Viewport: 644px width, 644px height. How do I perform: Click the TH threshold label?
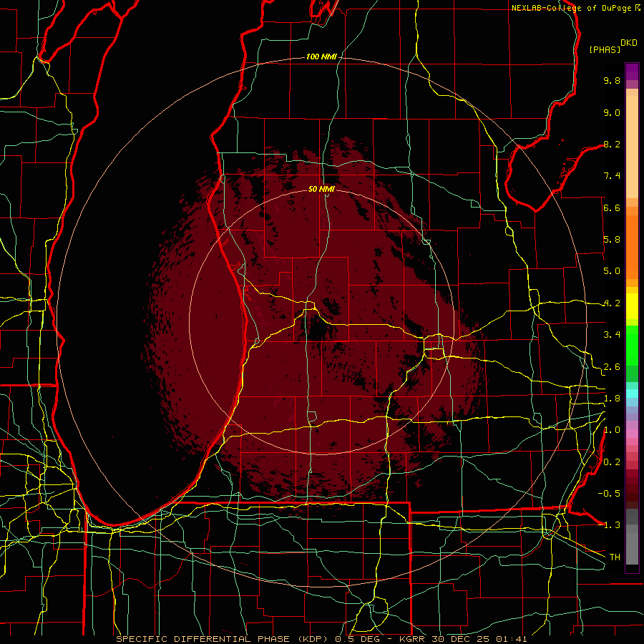[x=615, y=557]
